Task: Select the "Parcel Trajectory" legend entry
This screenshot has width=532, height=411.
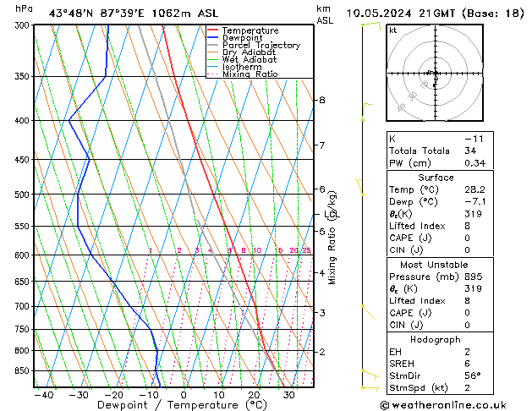Action: (x=261, y=45)
